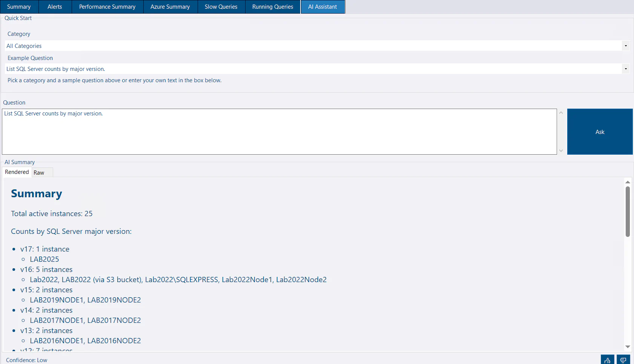Click the AI Summary scrollbar thumb
The image size is (634, 364).
(x=628, y=211)
